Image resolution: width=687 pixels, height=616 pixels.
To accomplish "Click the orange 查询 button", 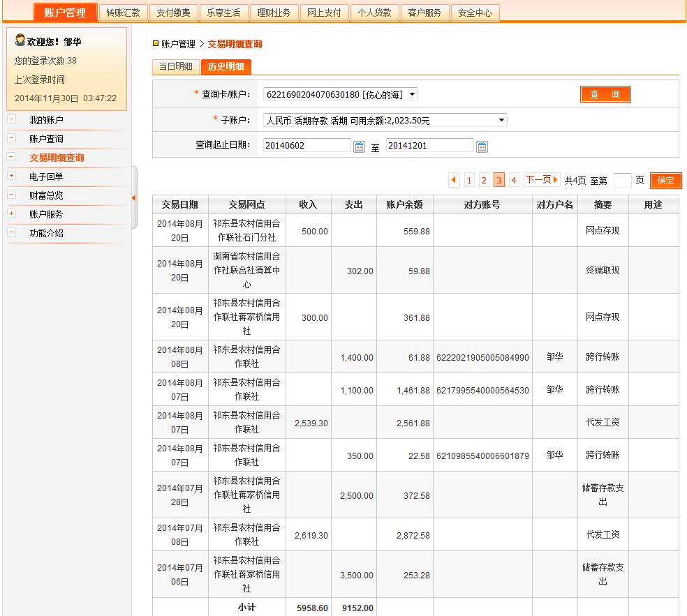I will coord(605,94).
